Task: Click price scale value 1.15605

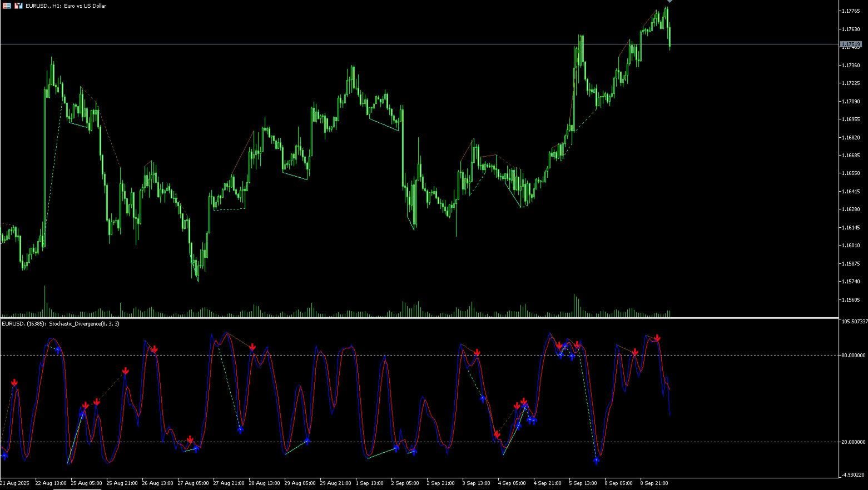Action: coord(852,300)
